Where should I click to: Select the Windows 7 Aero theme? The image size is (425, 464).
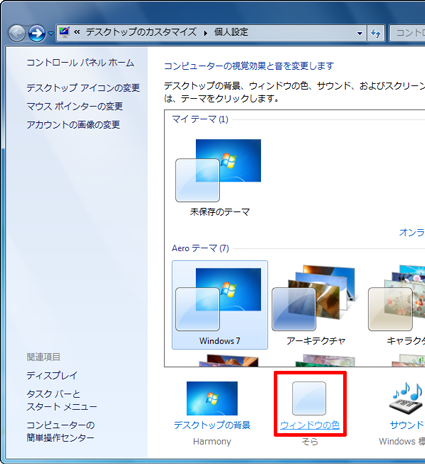click(220, 305)
